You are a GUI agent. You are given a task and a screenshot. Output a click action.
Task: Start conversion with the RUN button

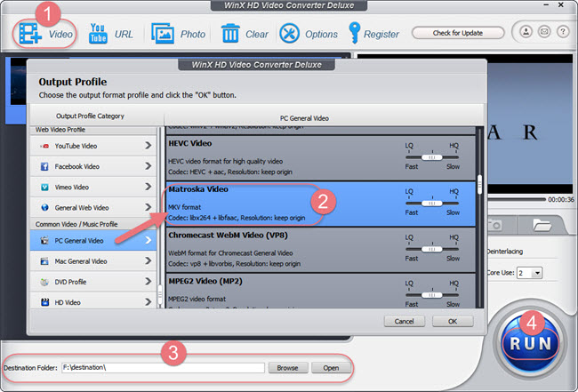tap(530, 344)
